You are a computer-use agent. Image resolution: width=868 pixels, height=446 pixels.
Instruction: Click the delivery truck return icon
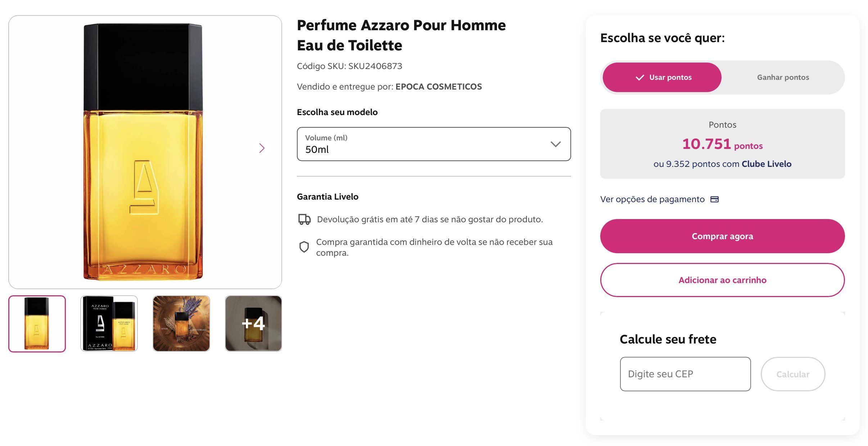coord(304,219)
